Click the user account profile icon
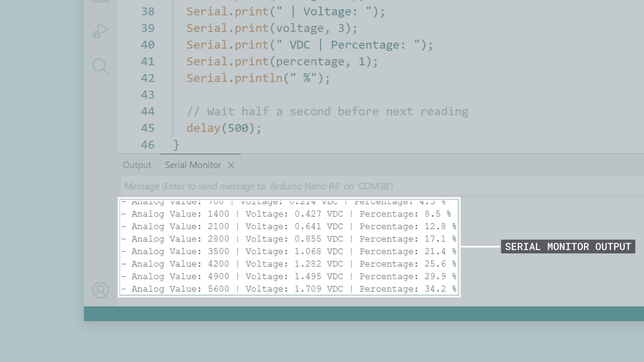Image resolution: width=644 pixels, height=362 pixels. click(100, 290)
